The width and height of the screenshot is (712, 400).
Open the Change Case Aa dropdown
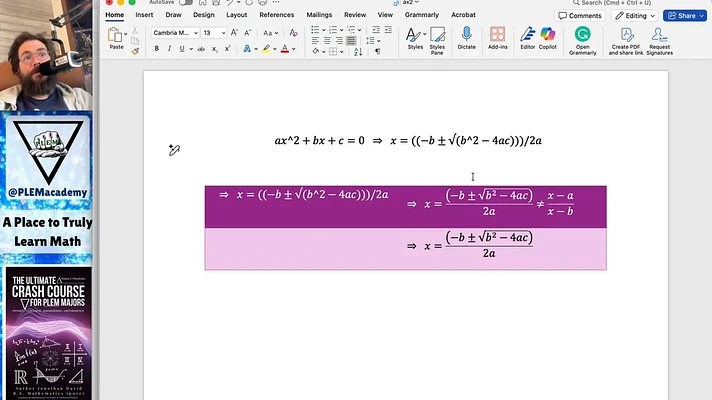pyautogui.click(x=271, y=33)
